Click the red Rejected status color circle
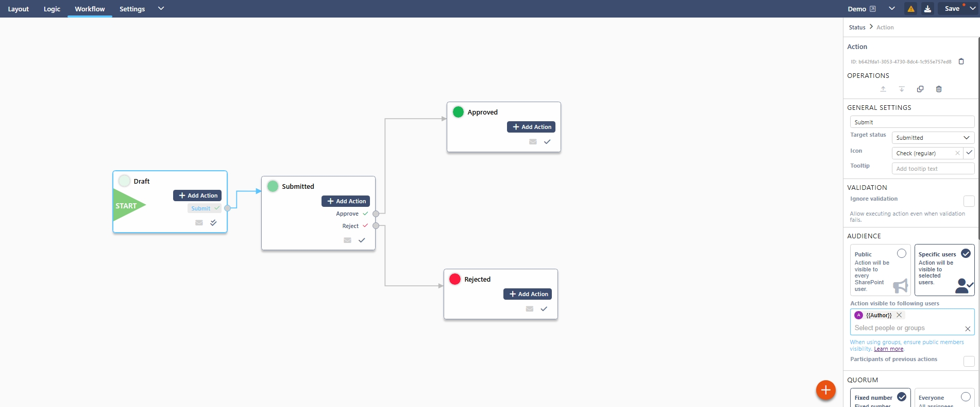 (455, 279)
